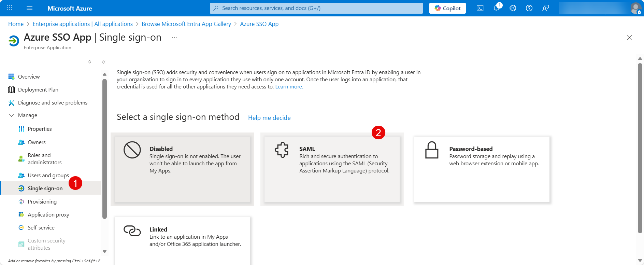Click the Password-based padlock icon

click(432, 150)
